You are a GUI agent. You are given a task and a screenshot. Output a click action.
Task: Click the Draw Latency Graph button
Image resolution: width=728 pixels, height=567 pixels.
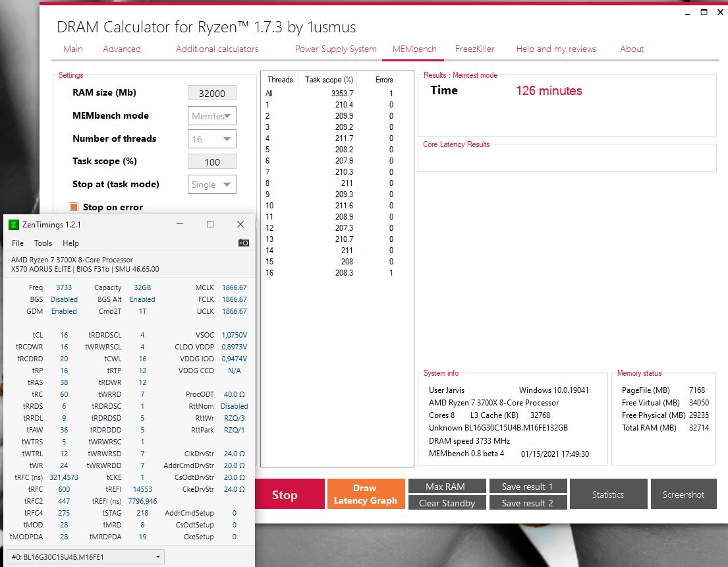coord(366,494)
